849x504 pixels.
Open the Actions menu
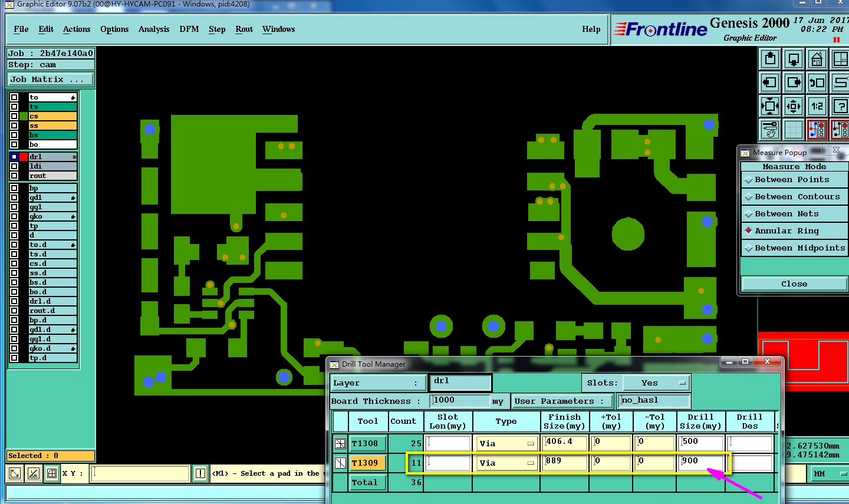pyautogui.click(x=77, y=29)
